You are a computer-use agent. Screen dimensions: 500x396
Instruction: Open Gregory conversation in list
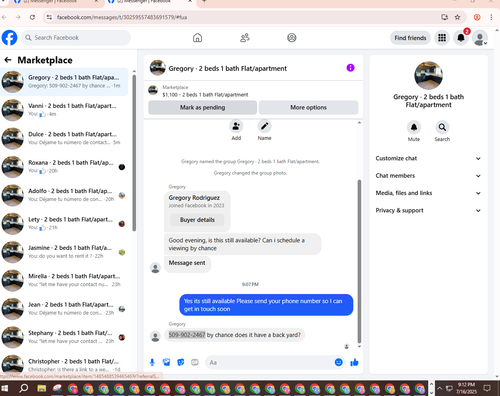point(64,82)
